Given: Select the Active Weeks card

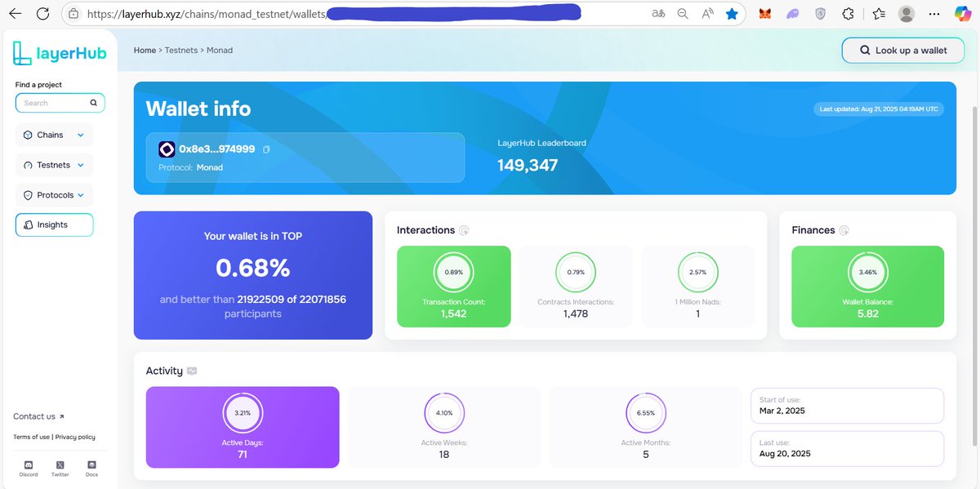Looking at the screenshot, I should tap(444, 427).
